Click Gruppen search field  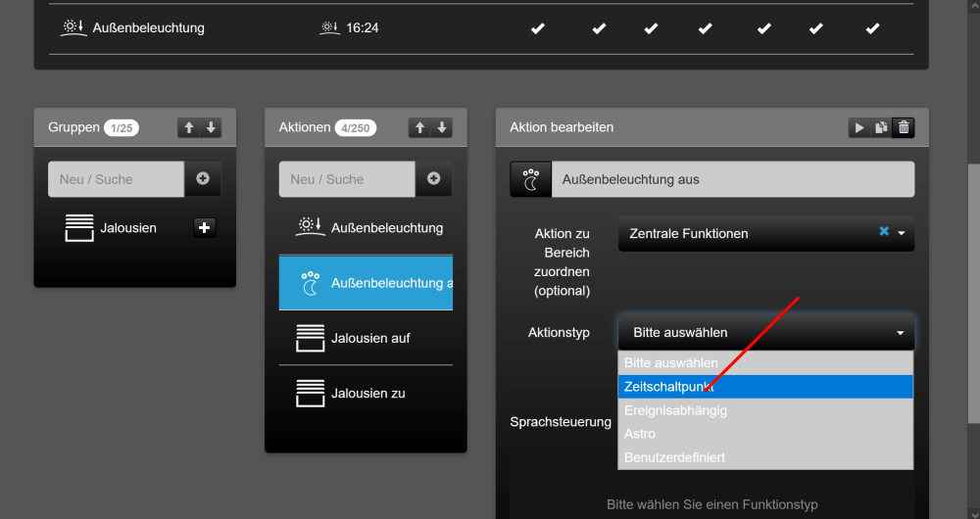117,179
